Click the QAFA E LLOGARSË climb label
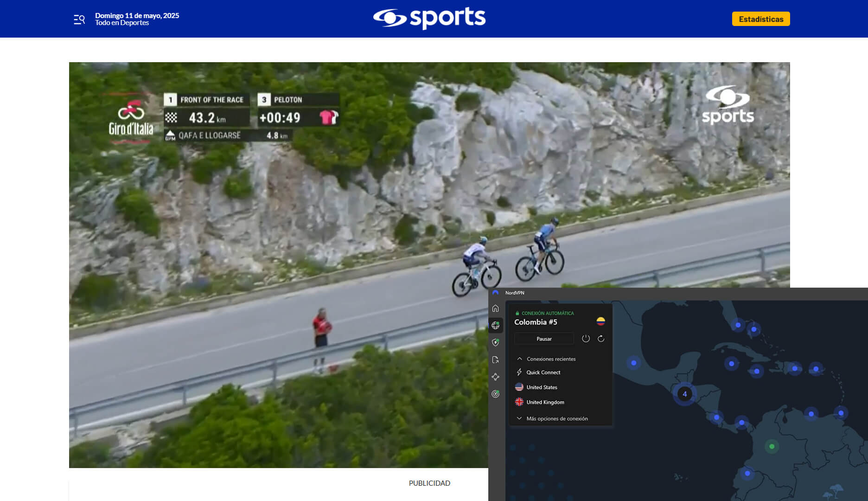Viewport: 868px width, 501px height. (210, 135)
